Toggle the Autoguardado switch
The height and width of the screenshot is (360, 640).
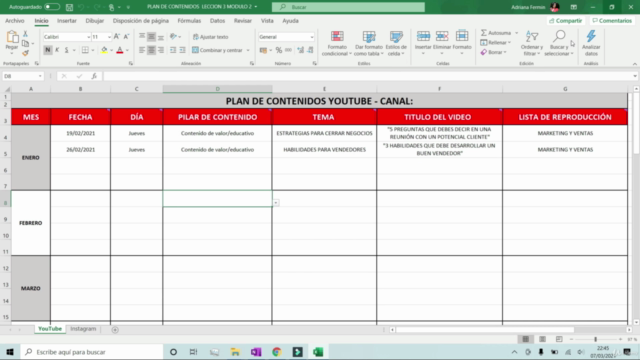(52, 7)
